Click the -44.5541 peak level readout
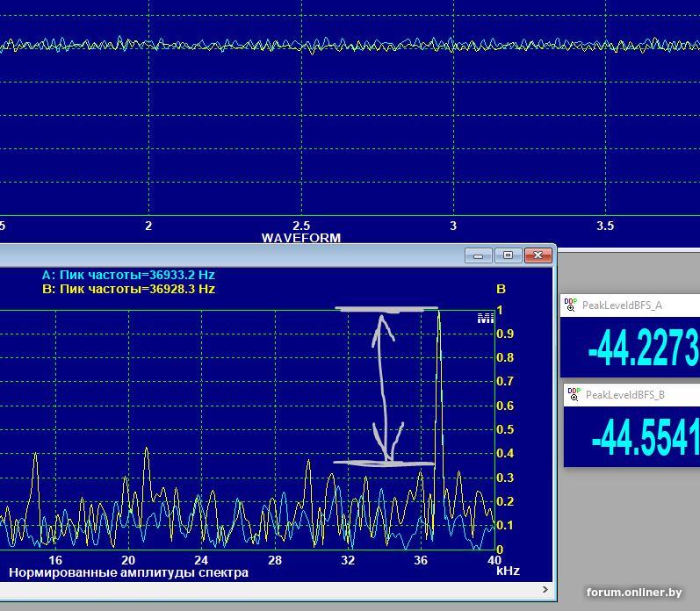The image size is (700, 611). point(644,438)
